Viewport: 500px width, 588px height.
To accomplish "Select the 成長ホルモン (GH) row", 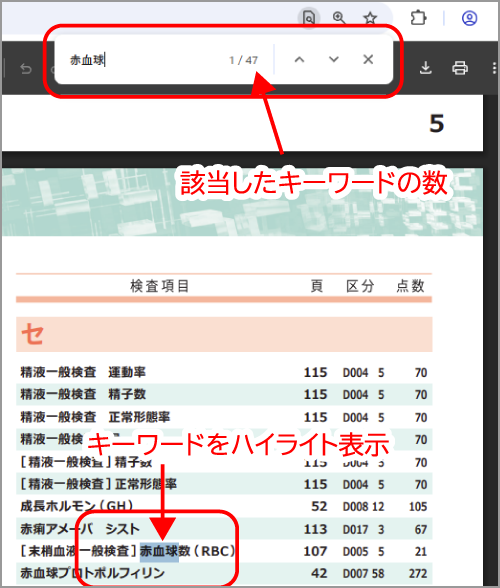I will coord(224,506).
